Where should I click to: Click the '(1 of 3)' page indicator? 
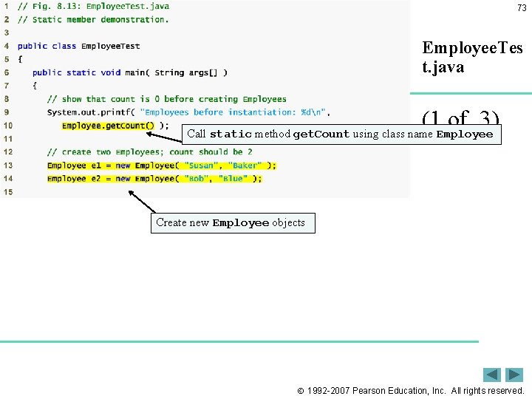tap(460, 117)
